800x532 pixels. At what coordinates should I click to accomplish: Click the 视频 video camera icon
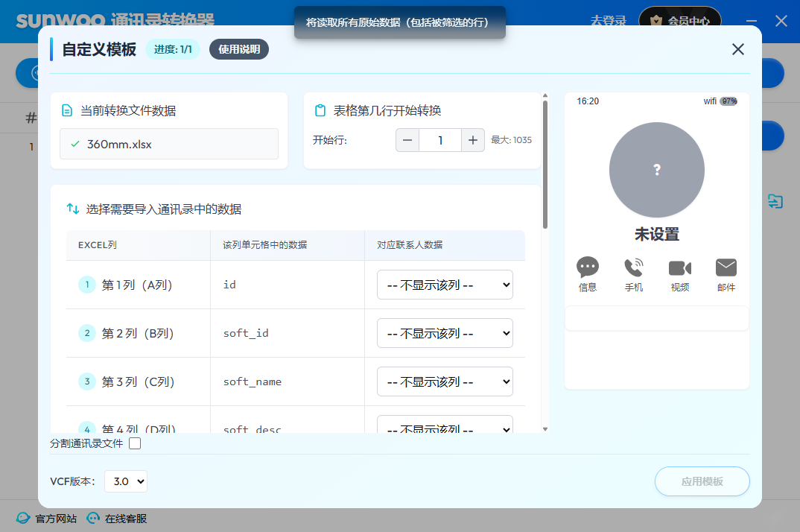[x=680, y=268]
